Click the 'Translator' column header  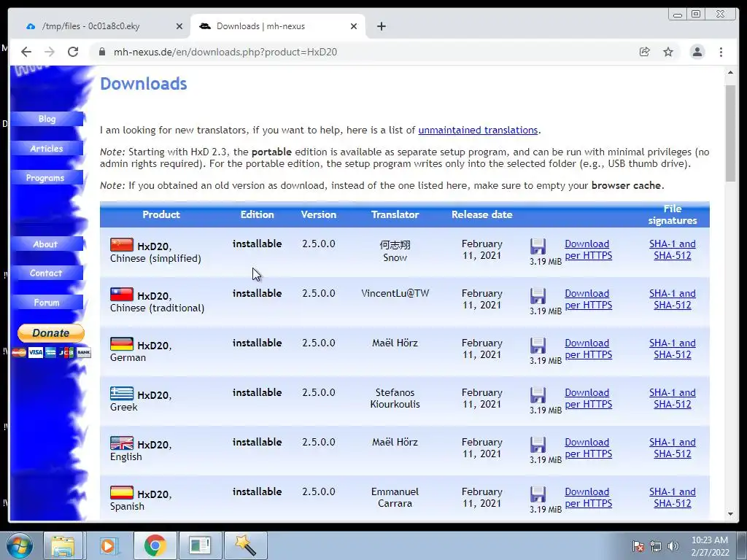[395, 215]
